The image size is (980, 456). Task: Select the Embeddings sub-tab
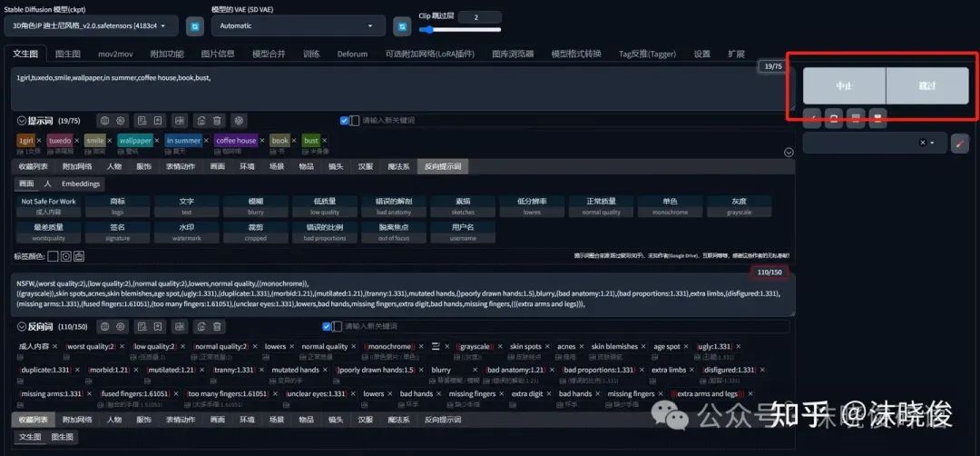(80, 183)
